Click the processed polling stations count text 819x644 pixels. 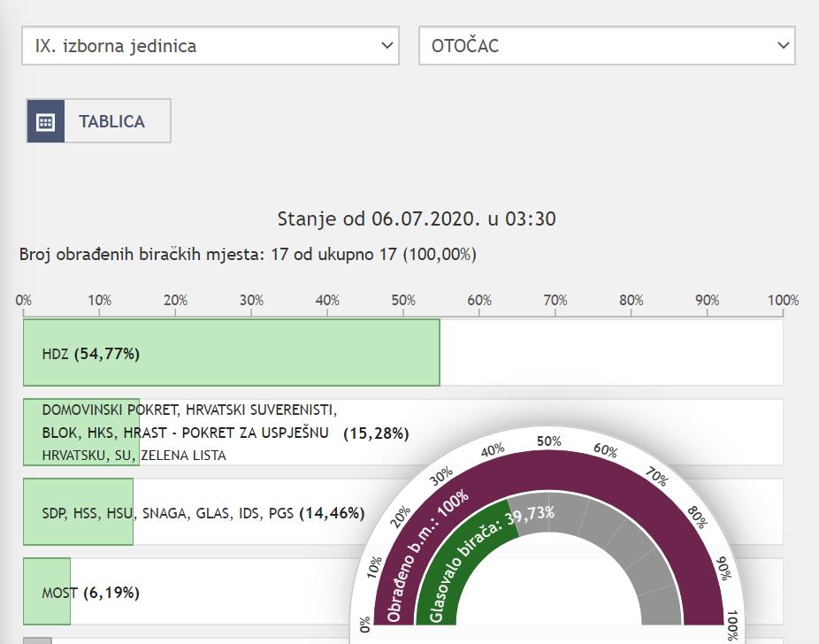point(248,255)
